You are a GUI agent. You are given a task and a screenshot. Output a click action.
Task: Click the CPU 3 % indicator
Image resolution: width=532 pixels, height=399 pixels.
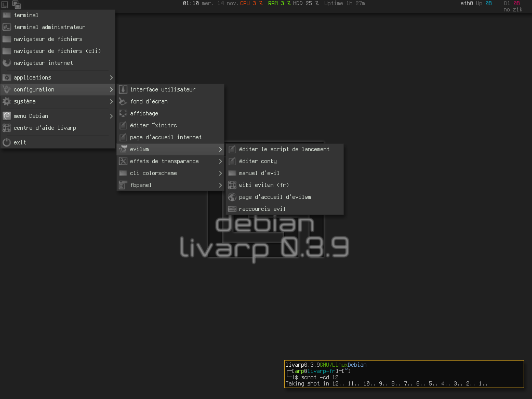(x=251, y=4)
